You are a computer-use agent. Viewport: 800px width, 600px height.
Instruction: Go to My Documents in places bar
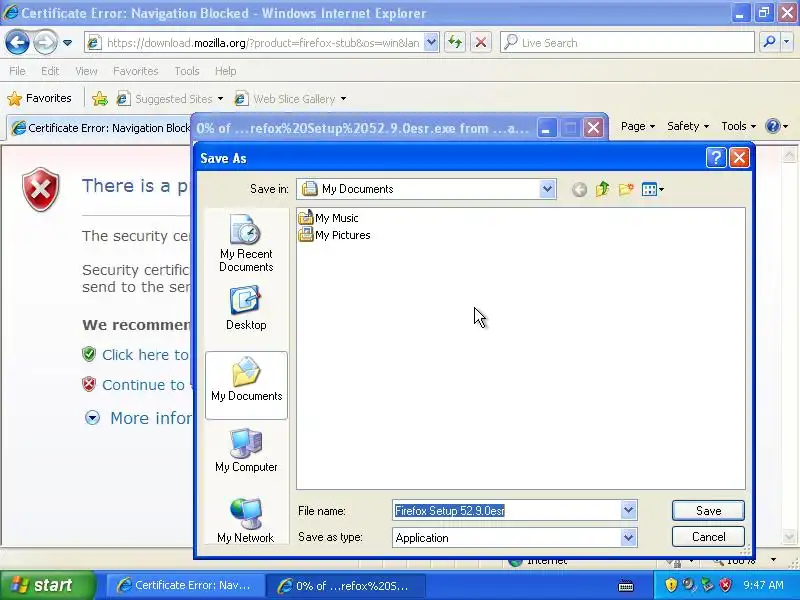[246, 385]
